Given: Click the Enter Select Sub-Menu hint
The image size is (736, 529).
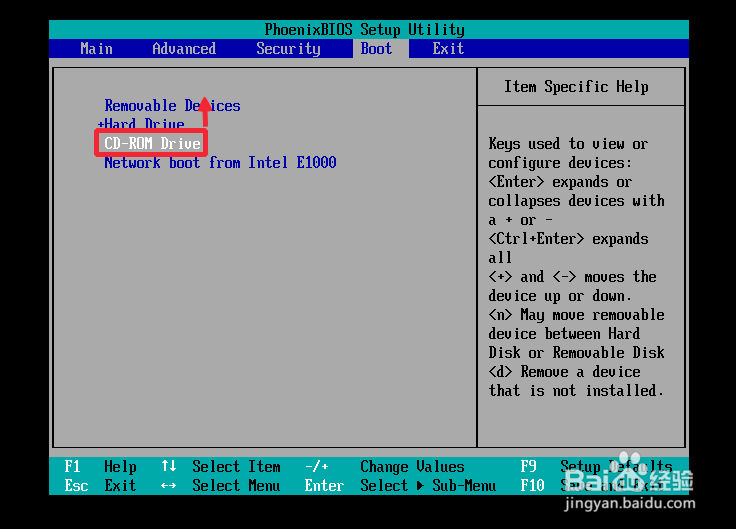Looking at the screenshot, I should tap(400, 485).
